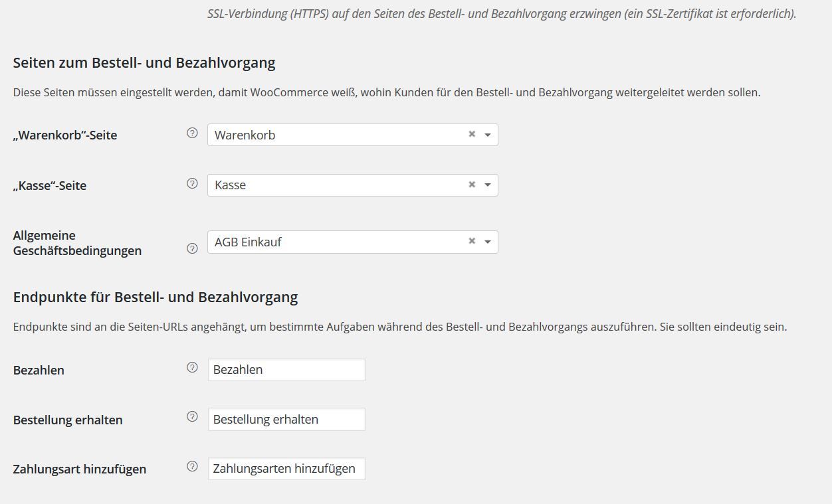Click into the Bezahlen endpoint field
The height and width of the screenshot is (504, 832).
pos(286,370)
